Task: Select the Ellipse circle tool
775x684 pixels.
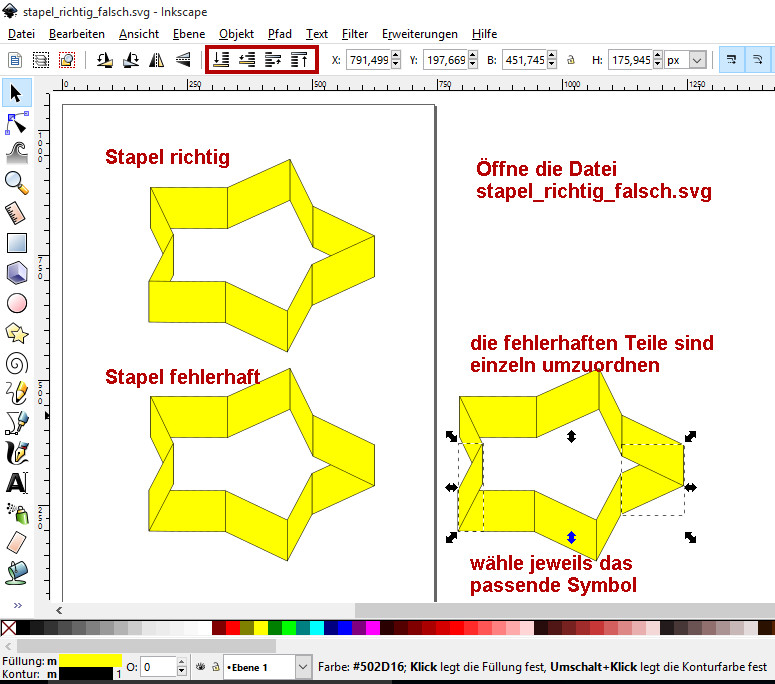Action: 17,303
